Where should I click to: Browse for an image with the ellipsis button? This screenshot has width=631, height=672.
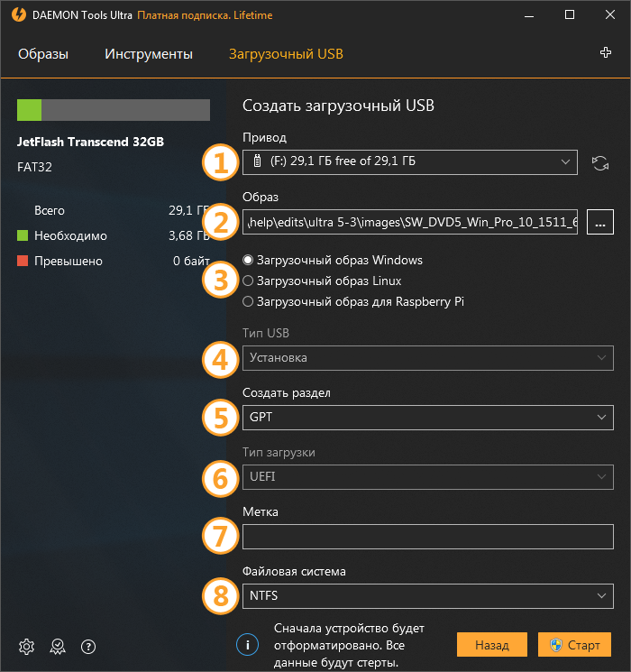pyautogui.click(x=600, y=222)
